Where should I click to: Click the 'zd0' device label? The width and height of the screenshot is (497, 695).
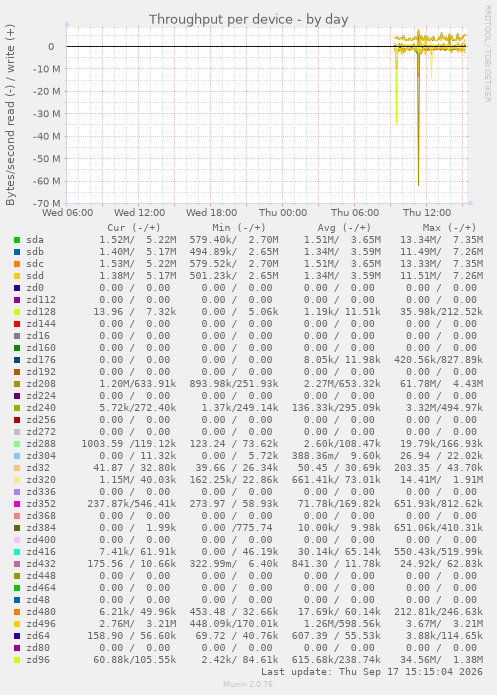tap(35, 288)
